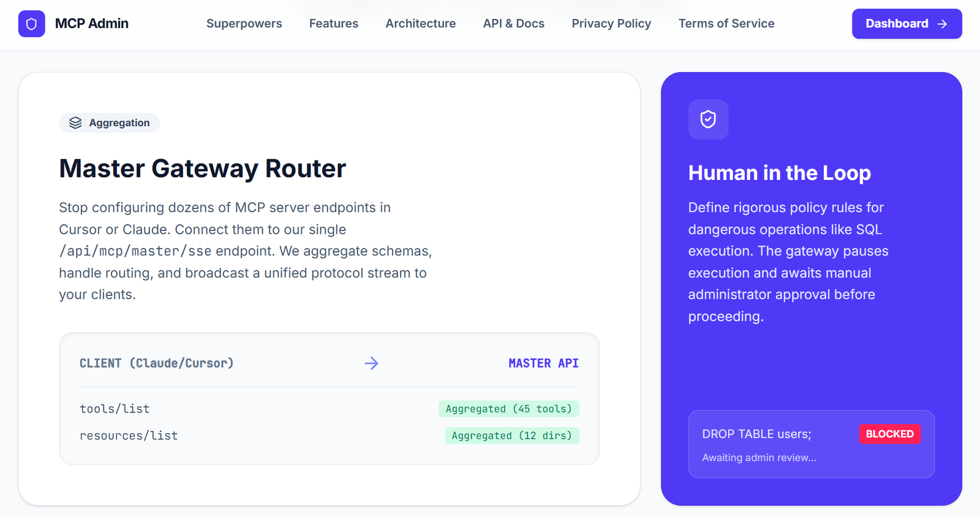Click the Human in the Loop heading
This screenshot has height=516, width=980.
pyautogui.click(x=780, y=173)
